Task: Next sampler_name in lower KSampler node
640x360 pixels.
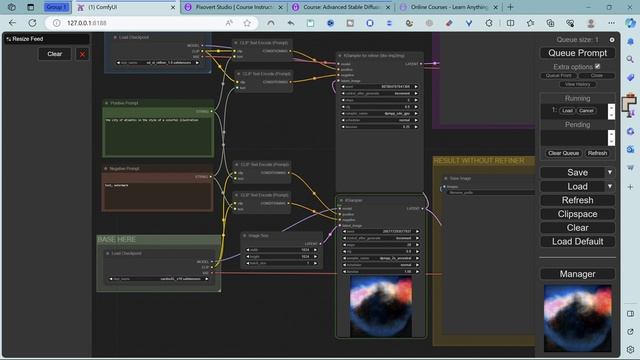Action: [x=417, y=258]
